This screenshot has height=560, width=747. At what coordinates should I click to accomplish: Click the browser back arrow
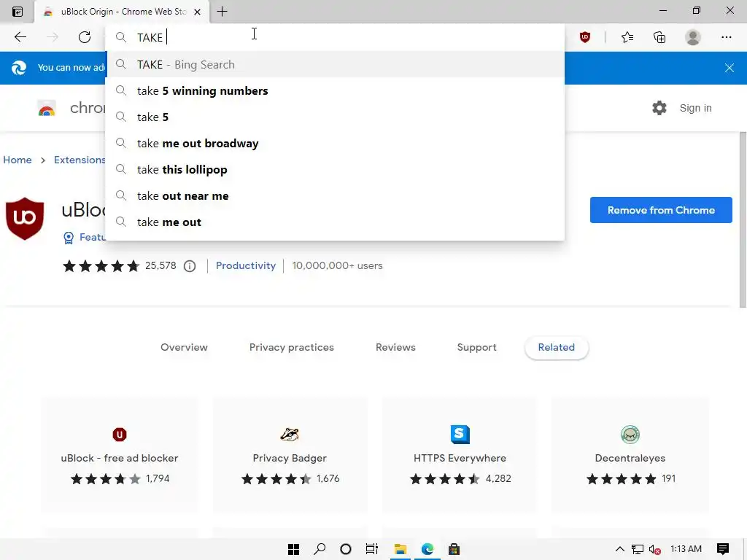[20, 37]
